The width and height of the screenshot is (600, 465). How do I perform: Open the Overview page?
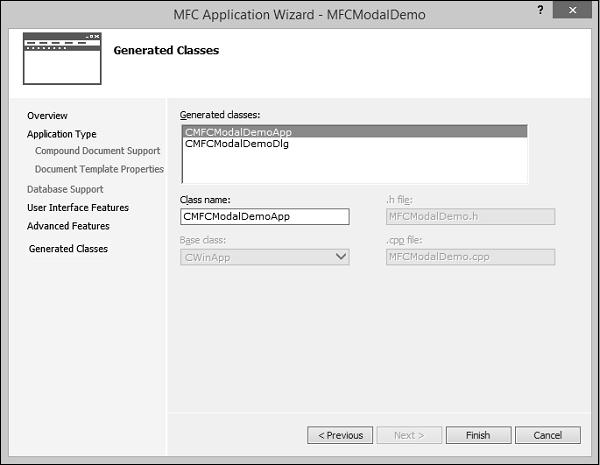[47, 116]
